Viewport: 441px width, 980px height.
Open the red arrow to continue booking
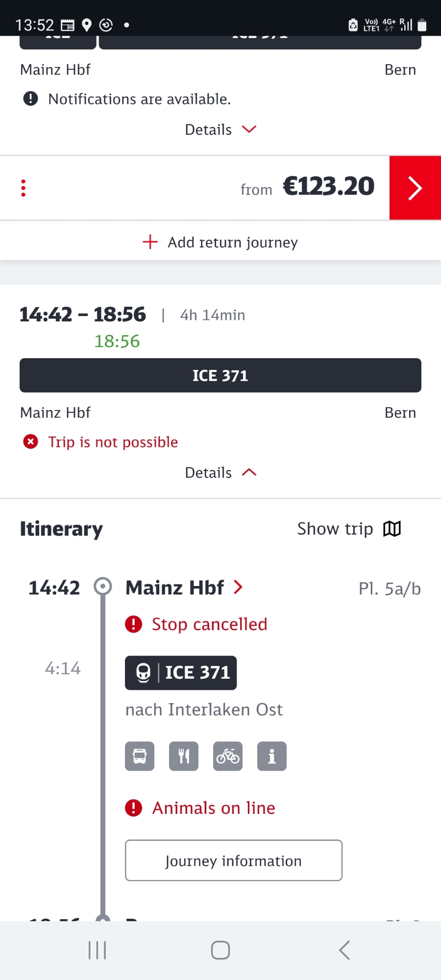[x=415, y=188]
